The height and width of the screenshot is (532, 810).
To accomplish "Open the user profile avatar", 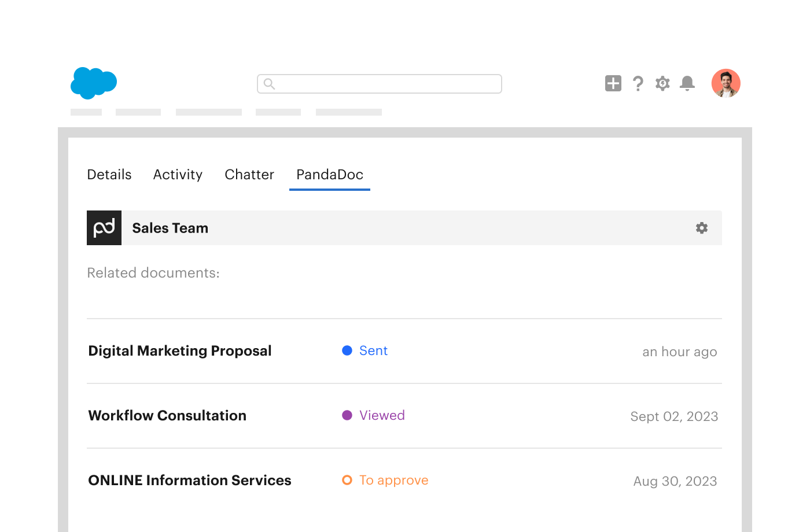I will (x=726, y=83).
